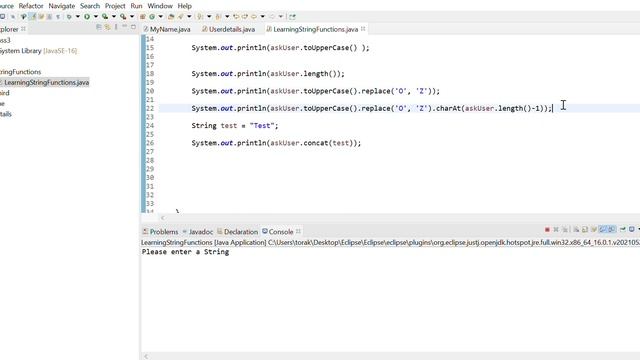Click the External Tools run icon
Screen dimensions: 640x360
(123, 17)
